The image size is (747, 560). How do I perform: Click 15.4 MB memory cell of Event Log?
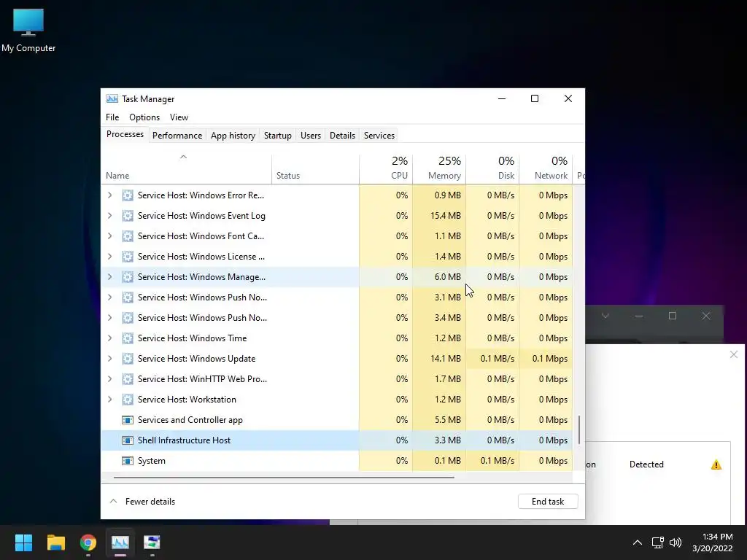pyautogui.click(x=439, y=216)
